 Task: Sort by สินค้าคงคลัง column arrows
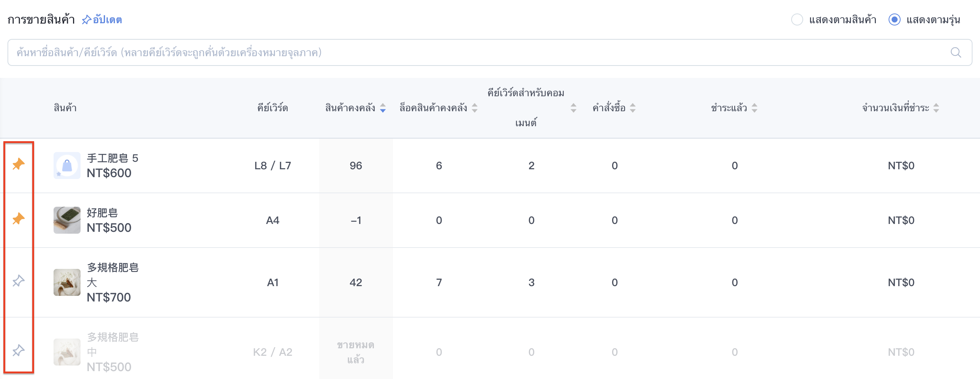tap(383, 108)
